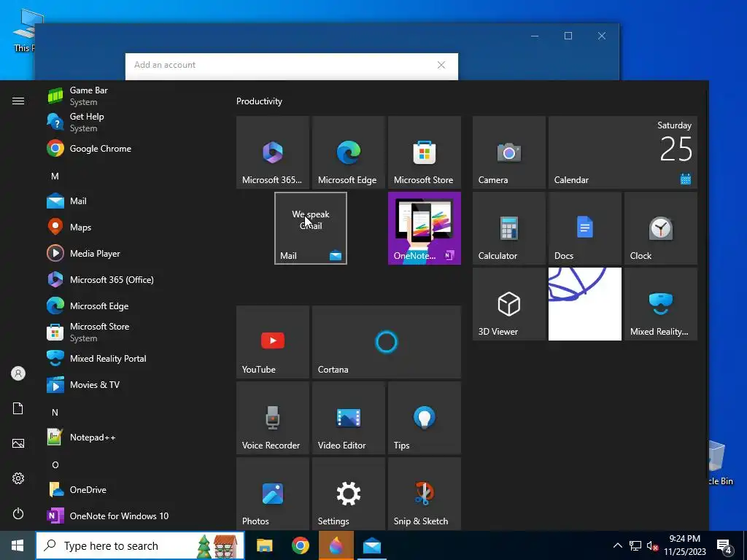Expand the Start menu hamburger button

click(x=18, y=101)
